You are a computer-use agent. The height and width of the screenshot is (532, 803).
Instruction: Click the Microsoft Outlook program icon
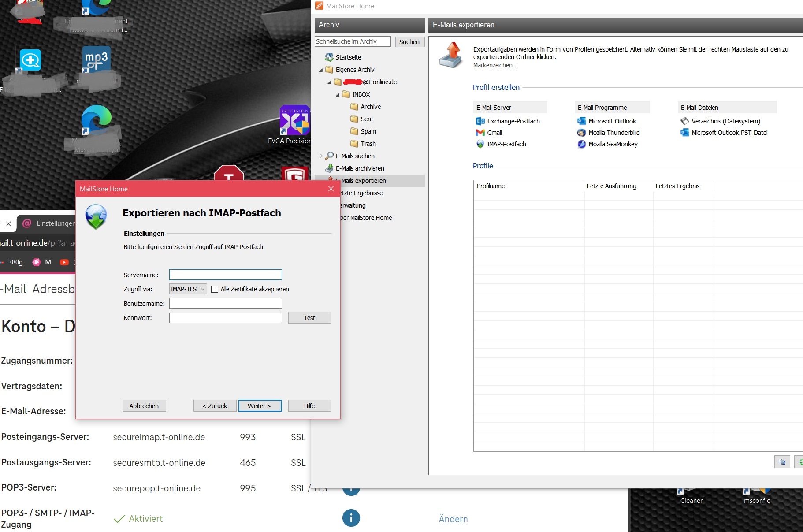(582, 121)
